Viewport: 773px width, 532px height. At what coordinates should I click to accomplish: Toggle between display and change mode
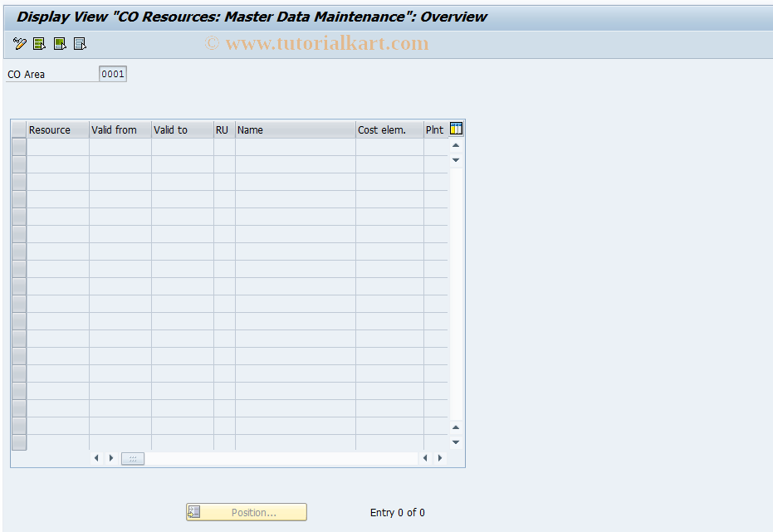coord(19,43)
